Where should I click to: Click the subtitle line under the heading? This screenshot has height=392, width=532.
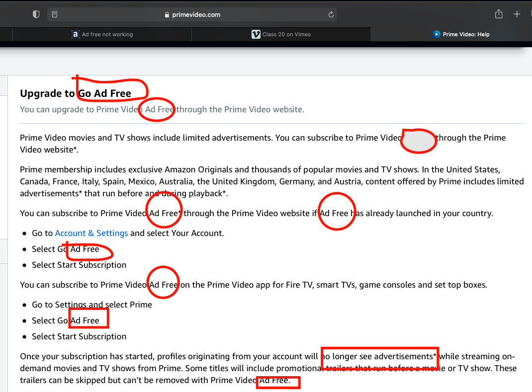point(162,109)
